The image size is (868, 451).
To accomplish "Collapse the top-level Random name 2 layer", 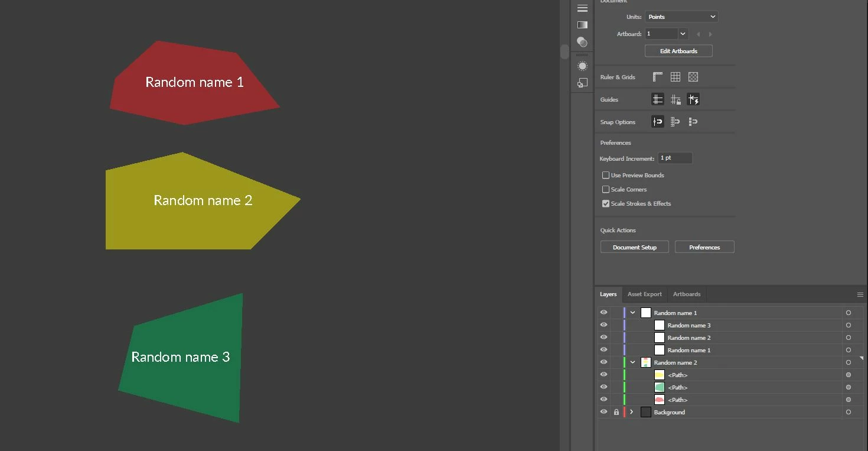I will pyautogui.click(x=632, y=362).
